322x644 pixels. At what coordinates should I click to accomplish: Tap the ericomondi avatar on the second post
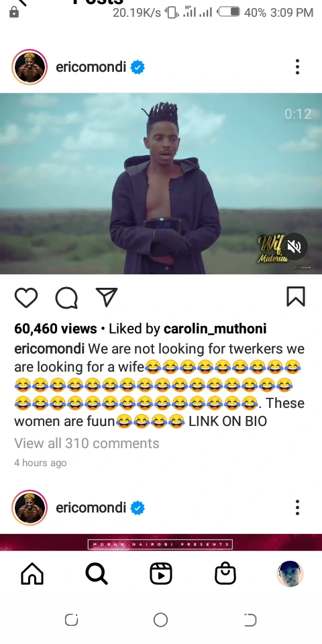tap(30, 508)
